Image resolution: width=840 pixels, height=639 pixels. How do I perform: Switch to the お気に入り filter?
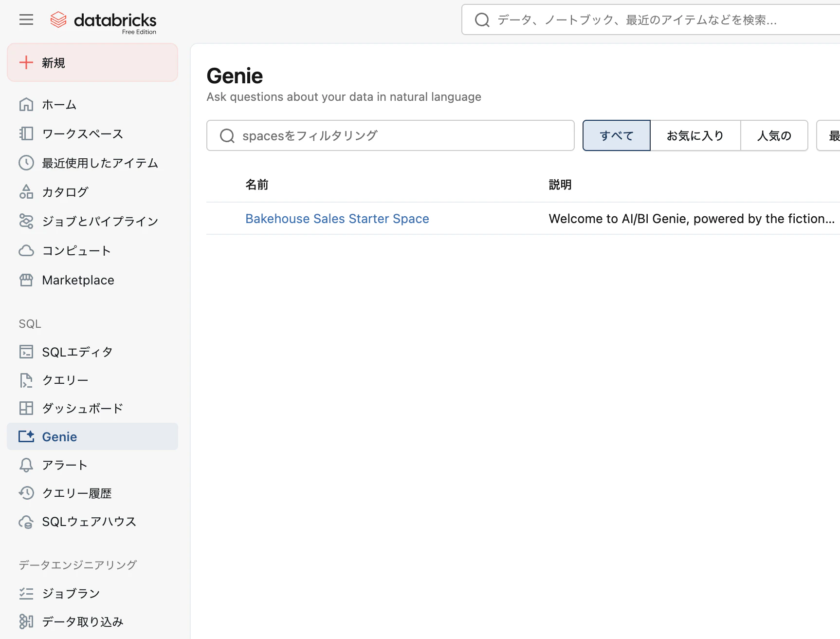[x=695, y=135]
